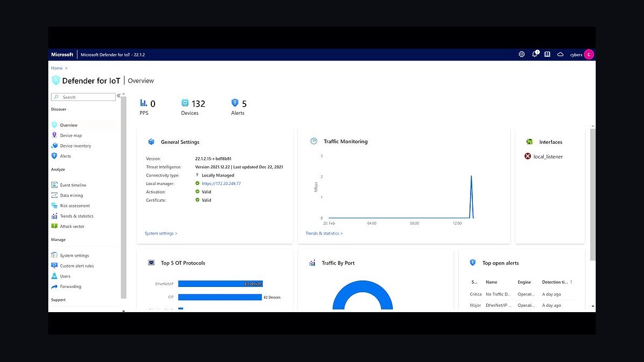The width and height of the screenshot is (644, 362).
Task: Open Device inventory from the sidebar
Action: [x=71, y=146]
